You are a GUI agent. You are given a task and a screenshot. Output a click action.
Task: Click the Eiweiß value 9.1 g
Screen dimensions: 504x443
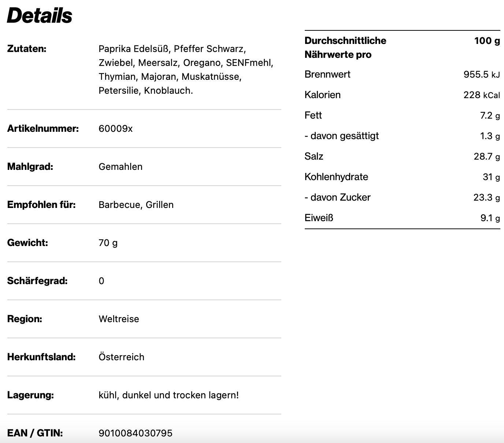click(x=490, y=218)
